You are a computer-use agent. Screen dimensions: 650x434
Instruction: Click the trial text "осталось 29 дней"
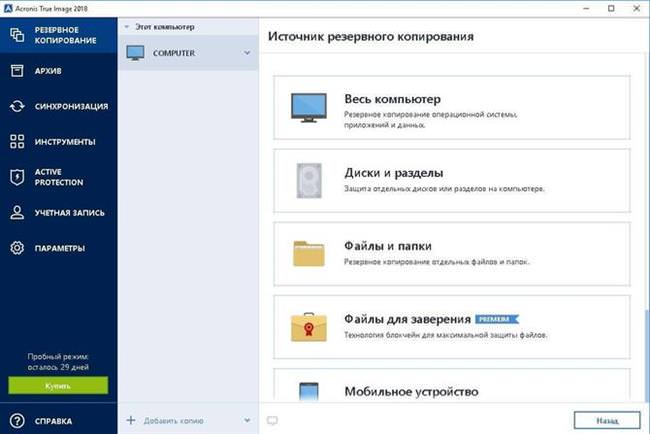(58, 367)
